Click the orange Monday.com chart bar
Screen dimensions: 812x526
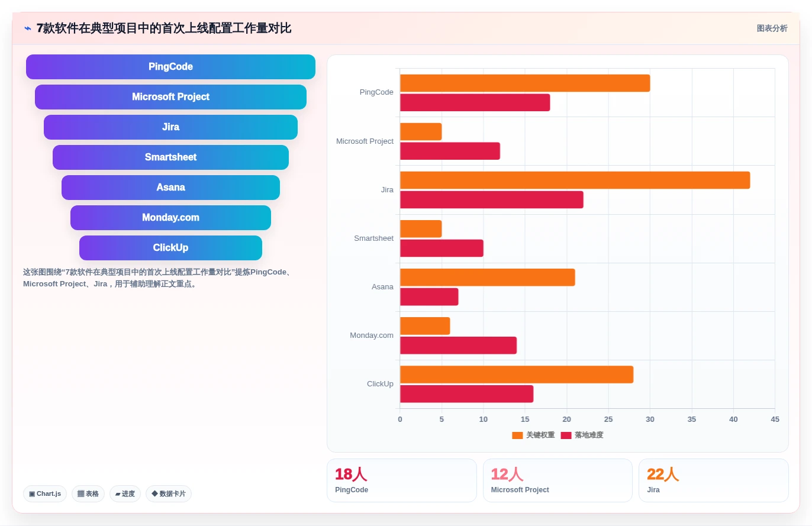pyautogui.click(x=425, y=326)
